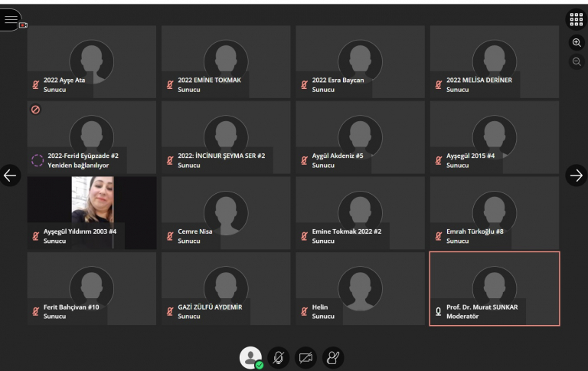Viewport: 588px width, 371px height.
Task: Click muted mic icon of GAZİ ZÜLFÜ AYDEMİR
Action: (x=170, y=312)
